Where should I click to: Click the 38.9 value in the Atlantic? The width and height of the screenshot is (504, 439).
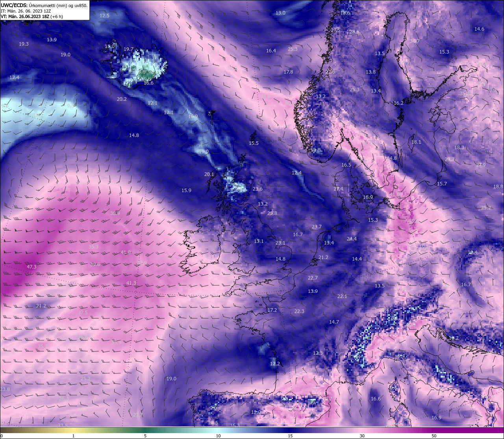pyautogui.click(x=115, y=213)
